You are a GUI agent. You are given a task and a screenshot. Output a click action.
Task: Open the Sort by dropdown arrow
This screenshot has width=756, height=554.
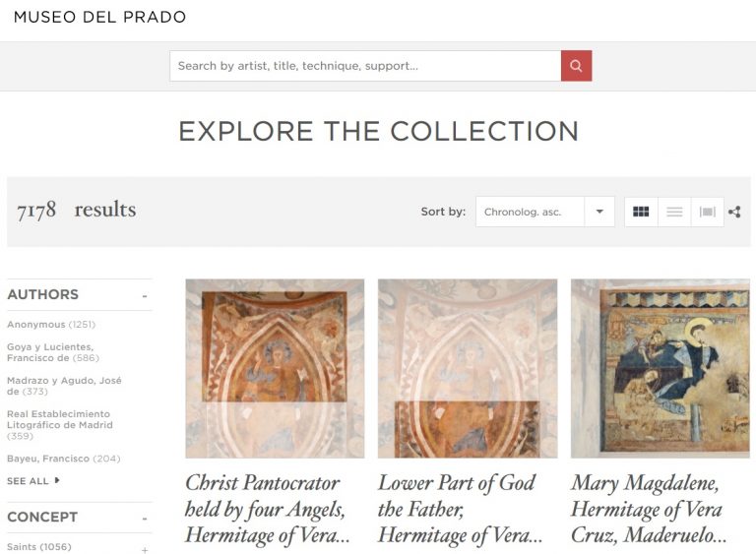tap(598, 212)
